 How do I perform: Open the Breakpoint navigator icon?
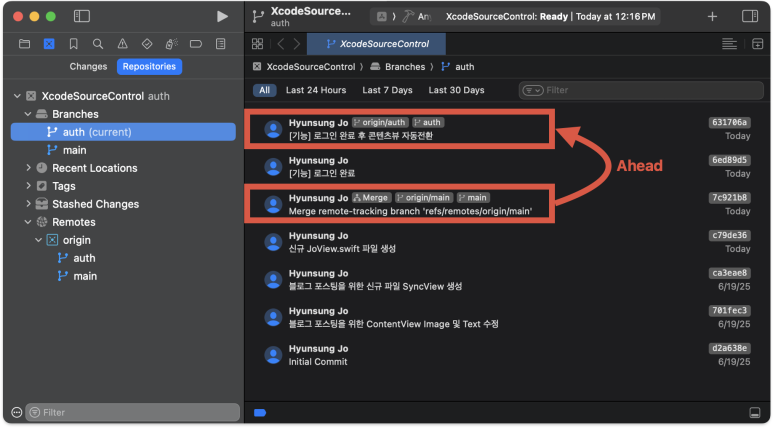coord(196,44)
